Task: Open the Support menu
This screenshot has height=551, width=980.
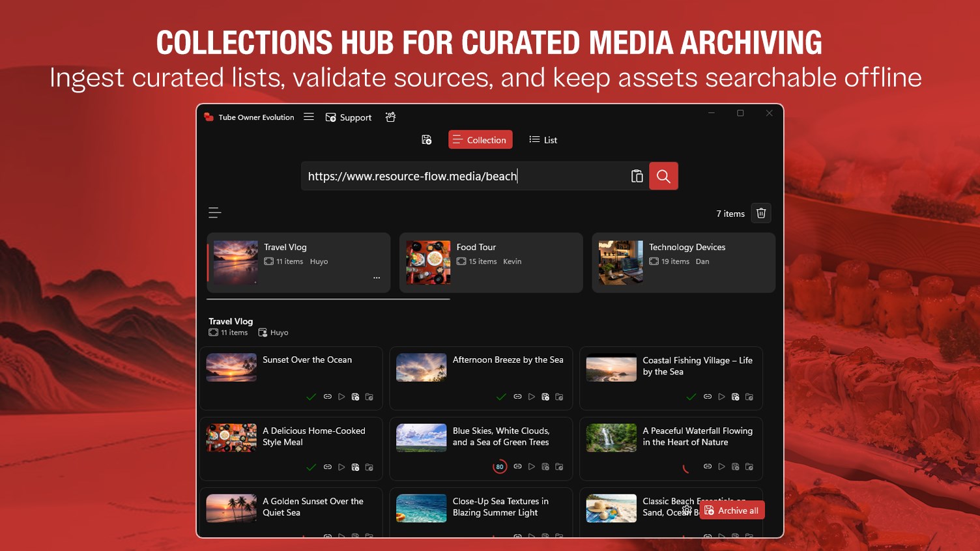Action: 349,117
